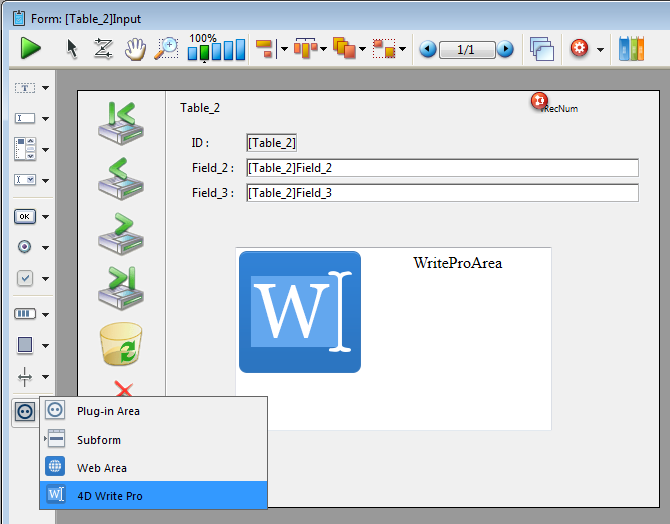Choose 4D Write Pro menu entry
The image size is (670, 524).
153,495
